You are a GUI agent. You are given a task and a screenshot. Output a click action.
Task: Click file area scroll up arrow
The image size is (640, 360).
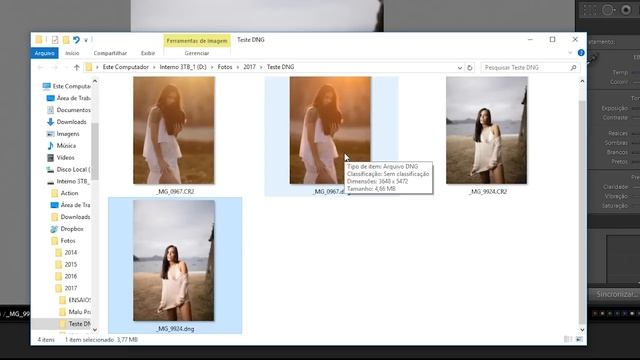point(582,81)
